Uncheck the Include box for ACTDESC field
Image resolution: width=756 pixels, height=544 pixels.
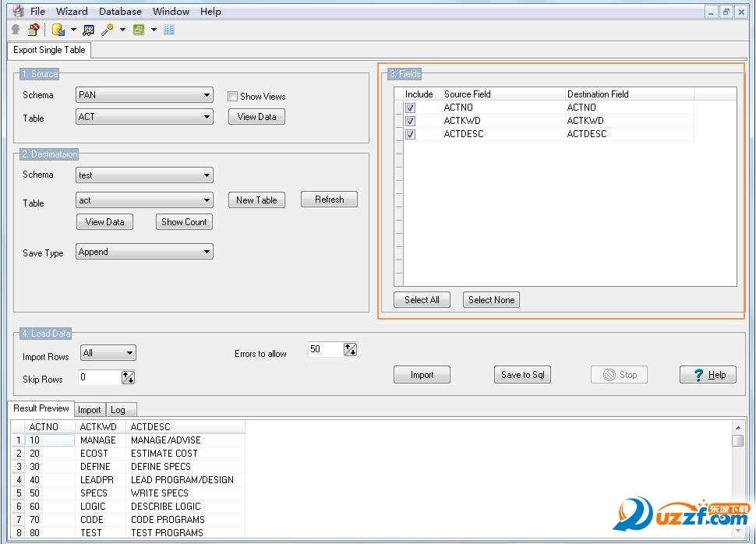pyautogui.click(x=410, y=134)
